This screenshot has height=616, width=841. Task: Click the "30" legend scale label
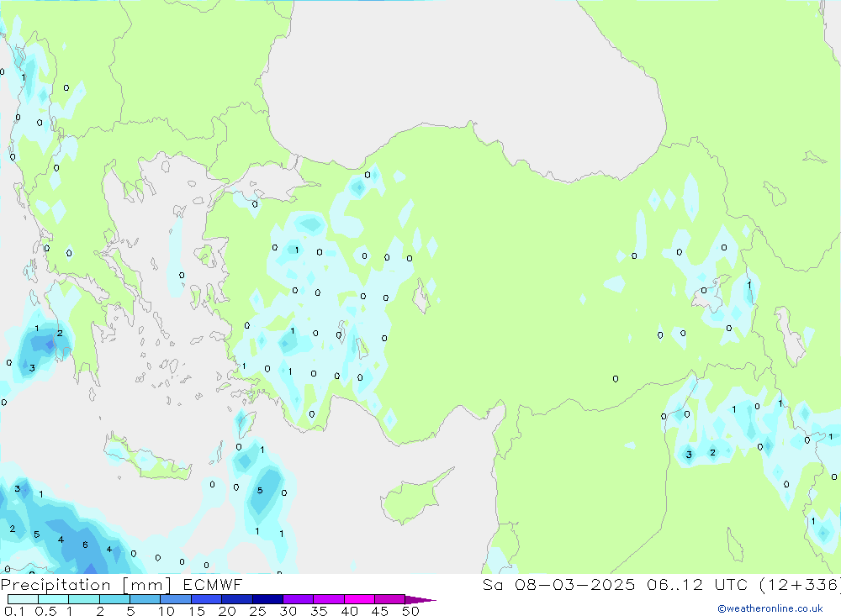click(x=288, y=611)
